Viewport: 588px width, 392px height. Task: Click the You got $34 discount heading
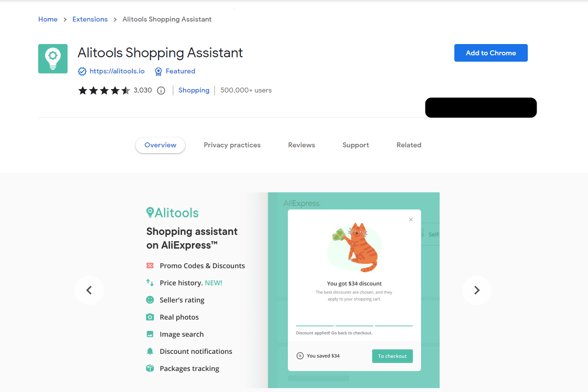(354, 283)
